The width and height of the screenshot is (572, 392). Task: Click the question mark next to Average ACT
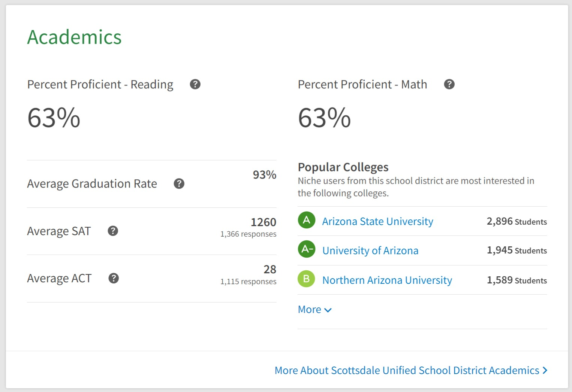click(114, 278)
